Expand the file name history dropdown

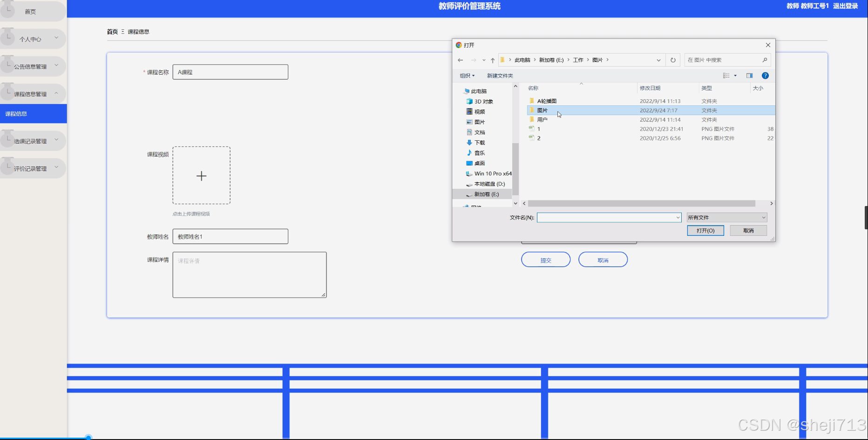point(678,218)
